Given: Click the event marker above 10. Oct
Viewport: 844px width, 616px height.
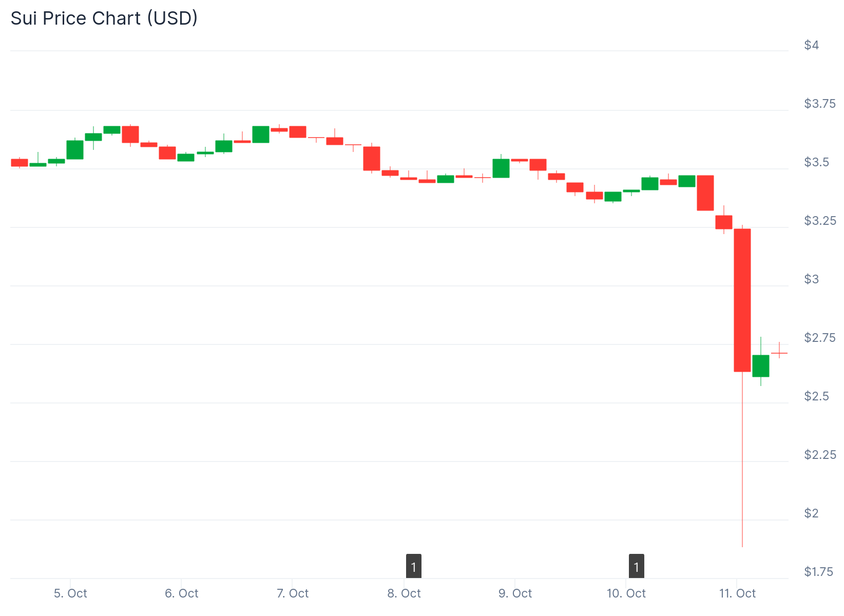Looking at the screenshot, I should click(x=636, y=566).
